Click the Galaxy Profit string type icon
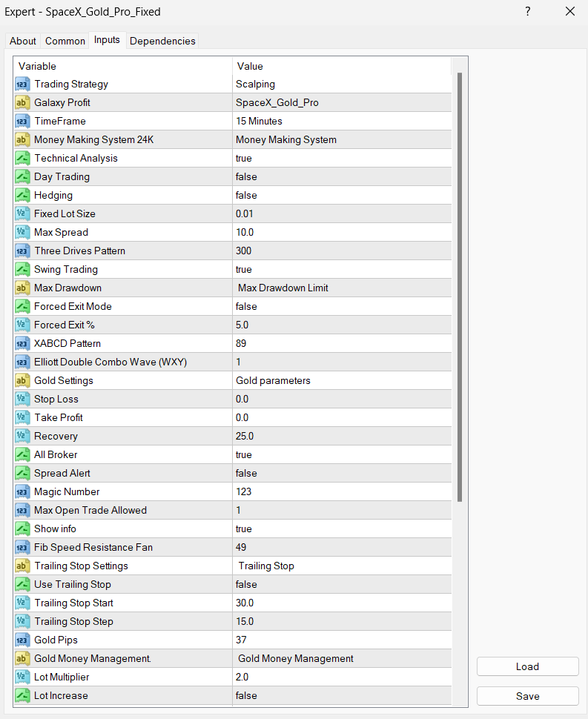588x719 pixels. (x=22, y=103)
